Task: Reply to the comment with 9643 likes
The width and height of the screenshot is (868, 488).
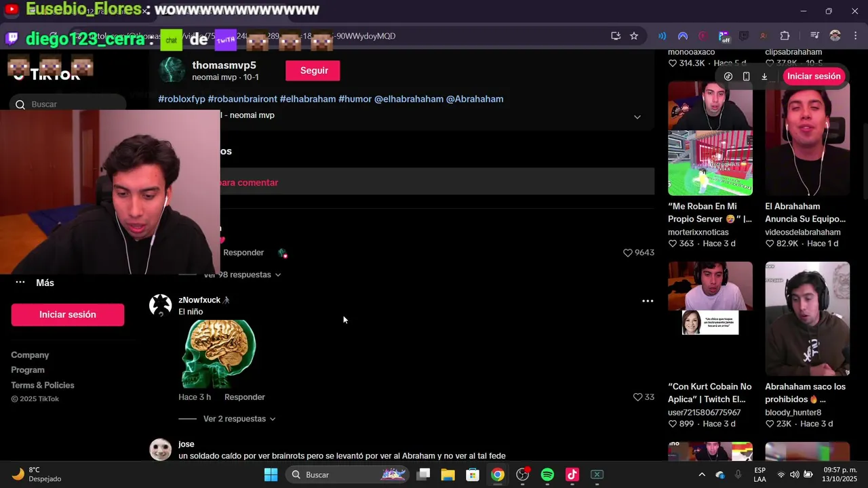Action: coord(243,252)
